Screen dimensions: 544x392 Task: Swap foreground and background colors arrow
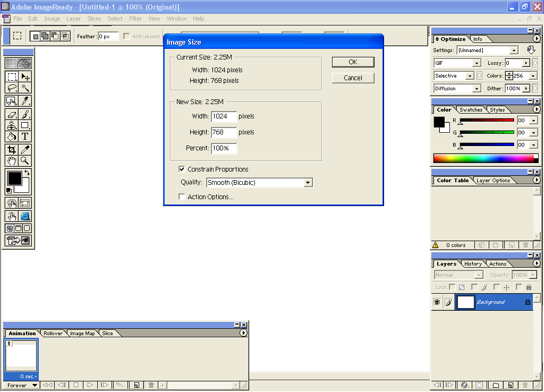tap(27, 173)
